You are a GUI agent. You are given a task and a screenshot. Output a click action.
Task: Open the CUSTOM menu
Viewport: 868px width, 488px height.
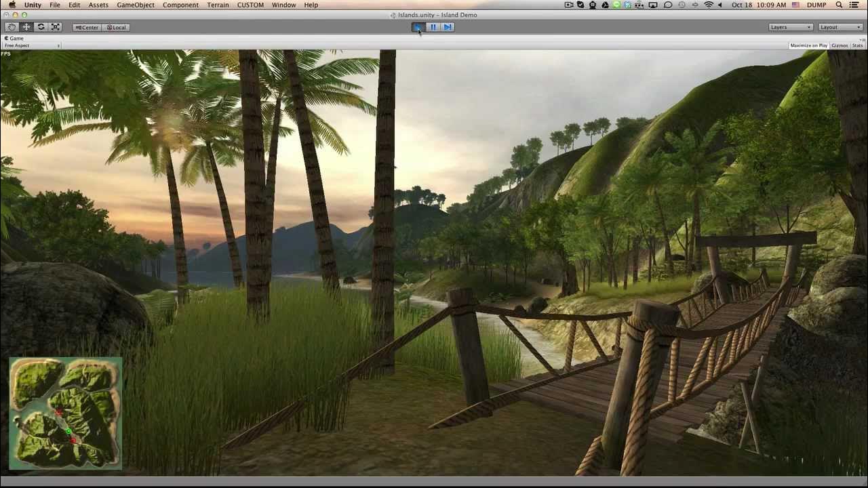(250, 5)
